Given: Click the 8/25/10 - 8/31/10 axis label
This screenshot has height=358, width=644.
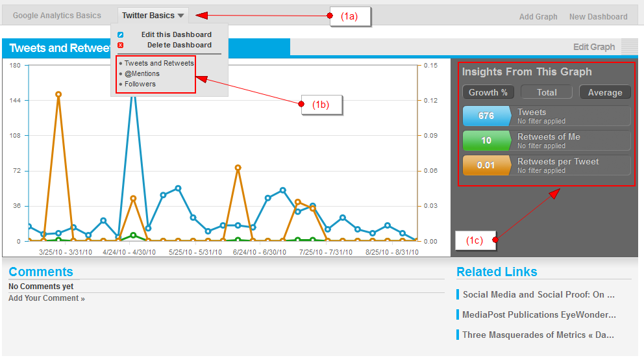Looking at the screenshot, I should click(392, 252).
